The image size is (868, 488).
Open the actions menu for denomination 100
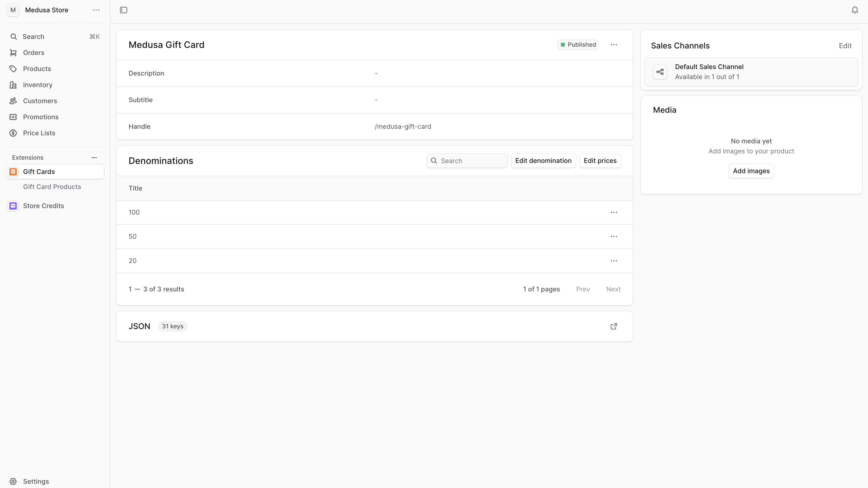pyautogui.click(x=614, y=212)
